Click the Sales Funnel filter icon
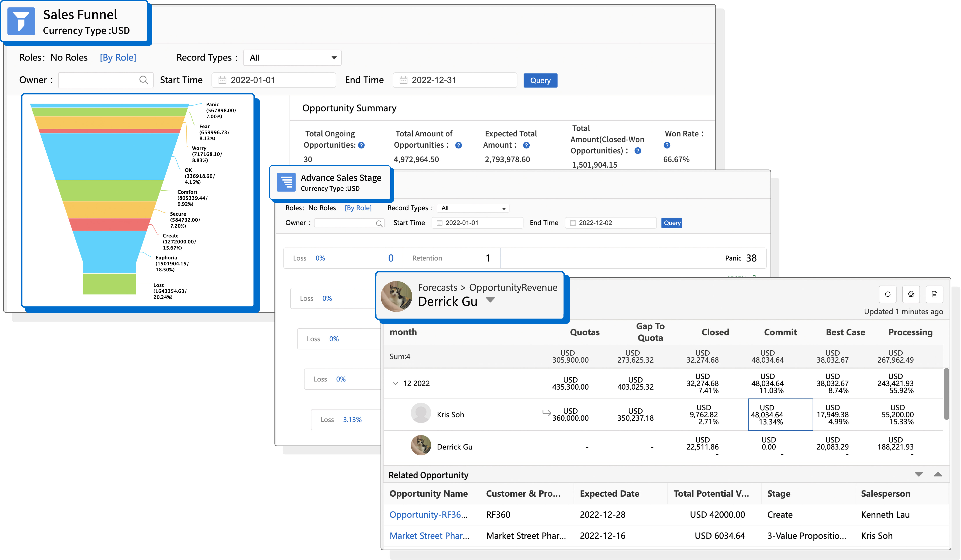961x560 pixels. click(x=21, y=21)
